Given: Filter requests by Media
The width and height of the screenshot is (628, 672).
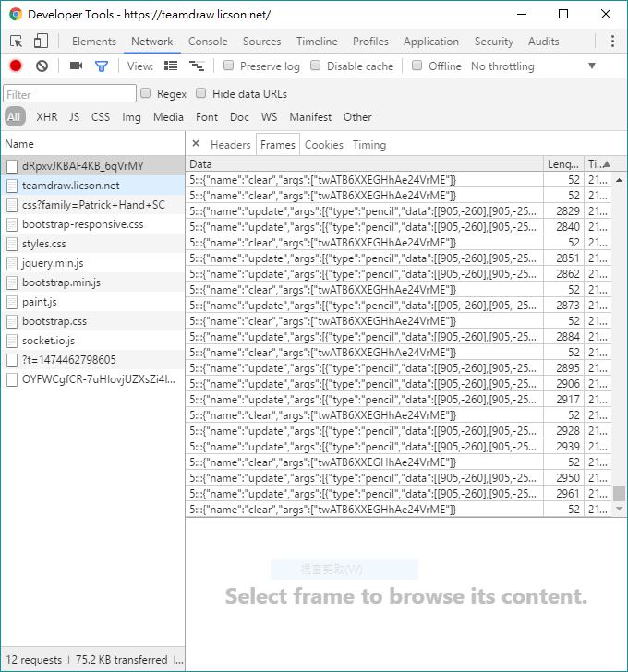Looking at the screenshot, I should [168, 117].
